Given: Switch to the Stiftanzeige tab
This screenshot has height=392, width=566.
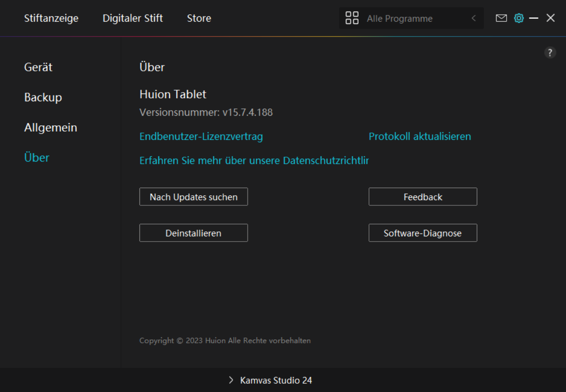Looking at the screenshot, I should [51, 18].
